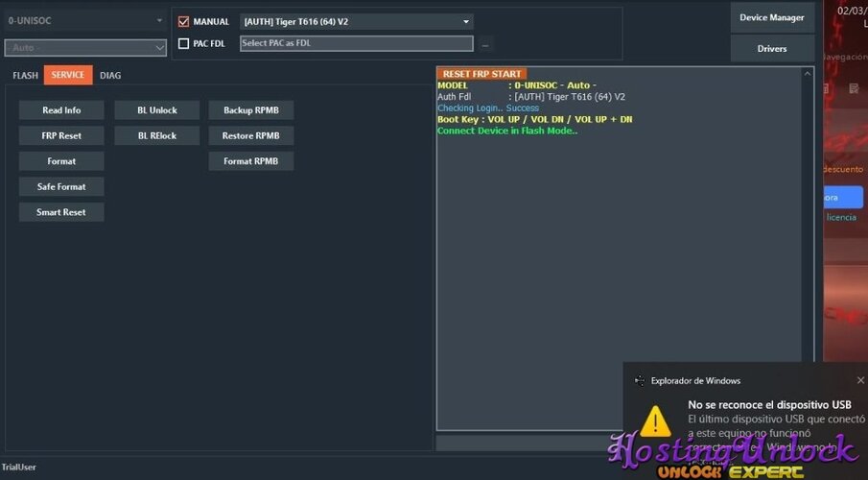Click BL RElock button
Screen dimensions: 868x480
coord(157,135)
